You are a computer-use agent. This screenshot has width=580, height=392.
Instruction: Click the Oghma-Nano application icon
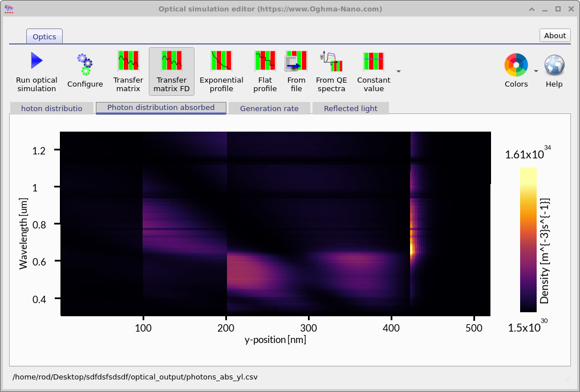pyautogui.click(x=8, y=9)
